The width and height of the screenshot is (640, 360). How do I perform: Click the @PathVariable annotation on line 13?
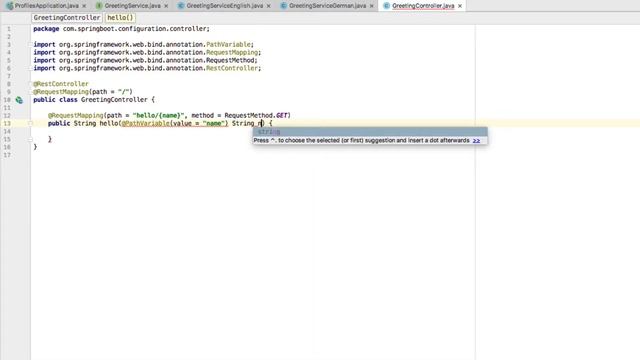(x=145, y=123)
